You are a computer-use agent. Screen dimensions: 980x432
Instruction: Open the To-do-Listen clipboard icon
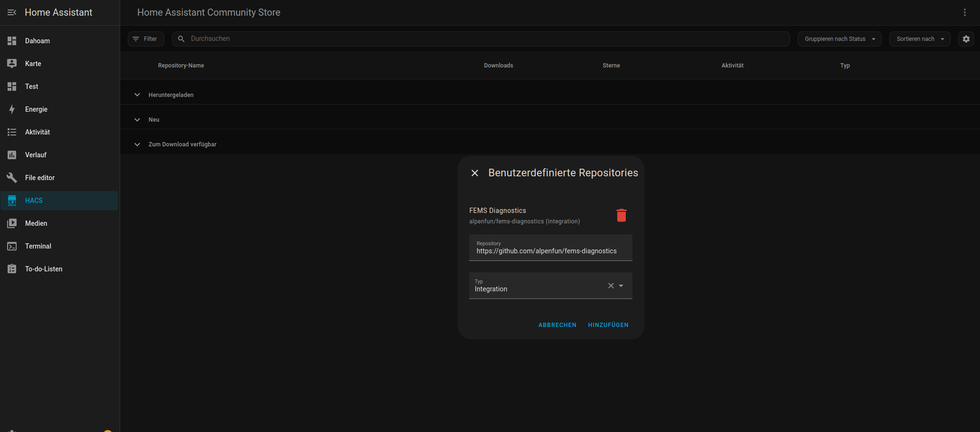12,269
